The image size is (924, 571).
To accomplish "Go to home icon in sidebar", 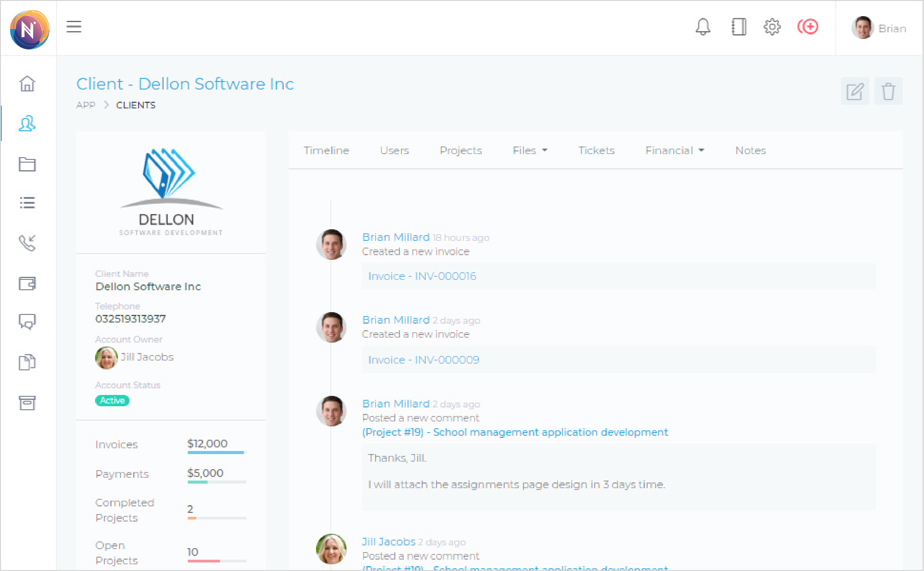I will [27, 83].
